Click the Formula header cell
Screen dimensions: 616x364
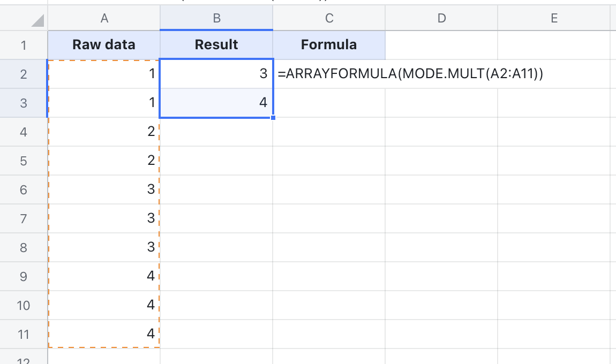(x=329, y=44)
